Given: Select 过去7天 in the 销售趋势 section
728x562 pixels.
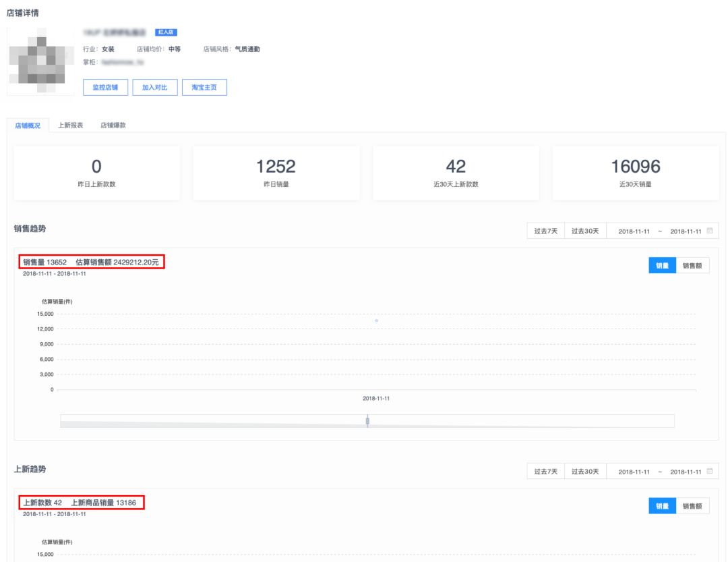Looking at the screenshot, I should pyautogui.click(x=545, y=231).
